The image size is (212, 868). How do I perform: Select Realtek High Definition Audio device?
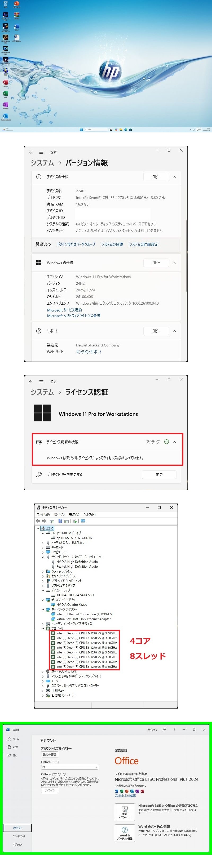(77, 567)
